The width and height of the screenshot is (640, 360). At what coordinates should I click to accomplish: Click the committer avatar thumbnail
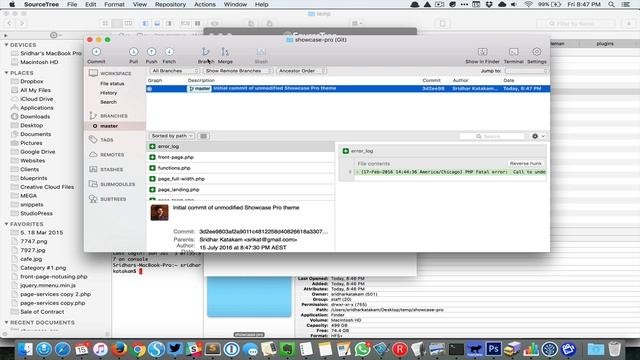159,213
